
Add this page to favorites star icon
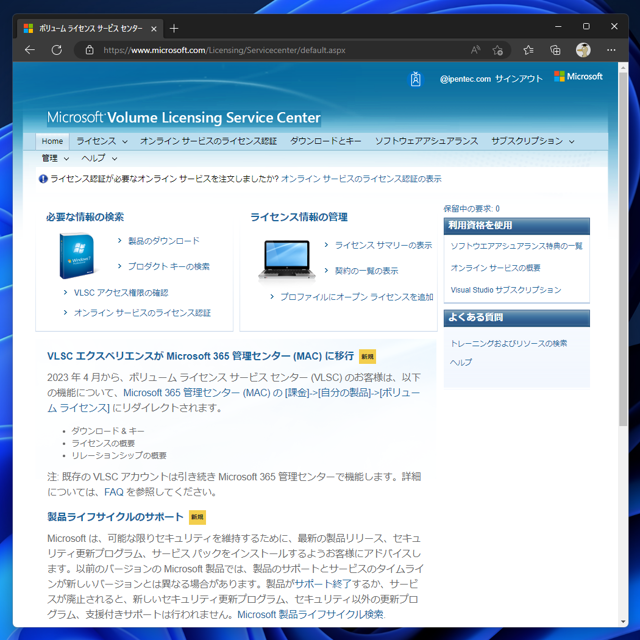pos(497,50)
